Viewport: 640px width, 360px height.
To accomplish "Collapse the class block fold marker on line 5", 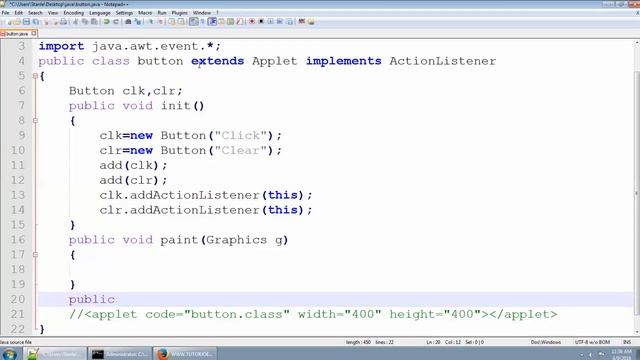I will tap(36, 76).
